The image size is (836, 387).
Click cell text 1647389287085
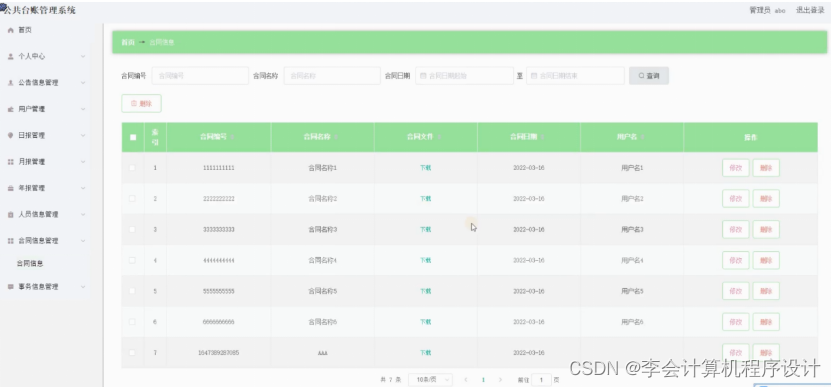coord(219,352)
